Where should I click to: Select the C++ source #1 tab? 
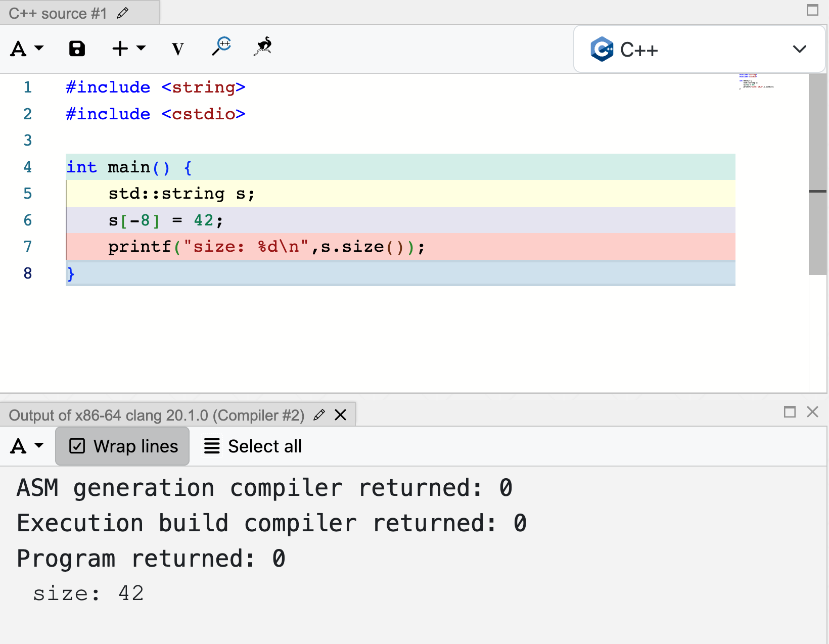click(58, 13)
